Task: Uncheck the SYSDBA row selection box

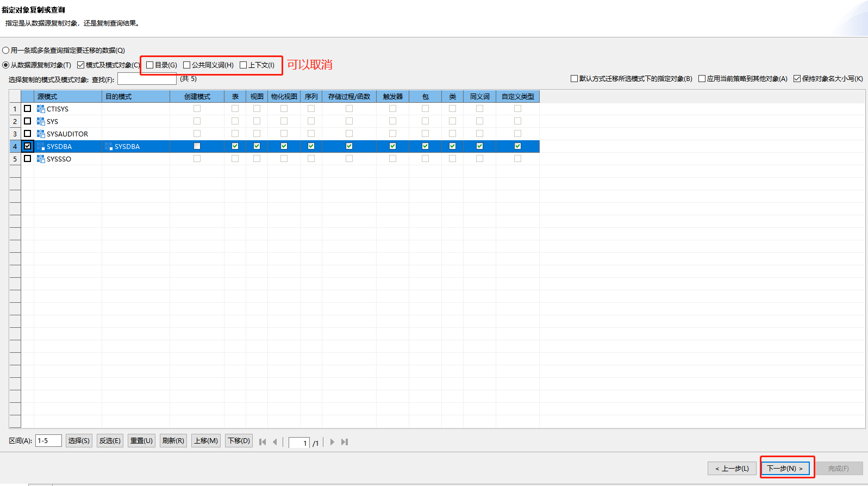Action: (28, 146)
